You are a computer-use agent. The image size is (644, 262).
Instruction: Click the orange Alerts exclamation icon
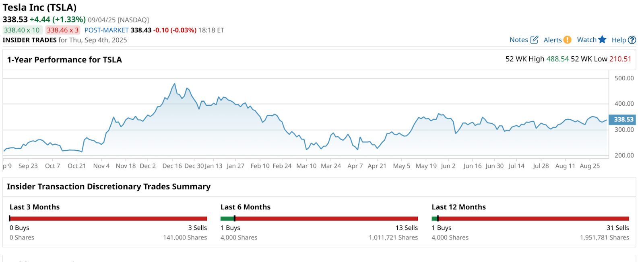click(567, 40)
